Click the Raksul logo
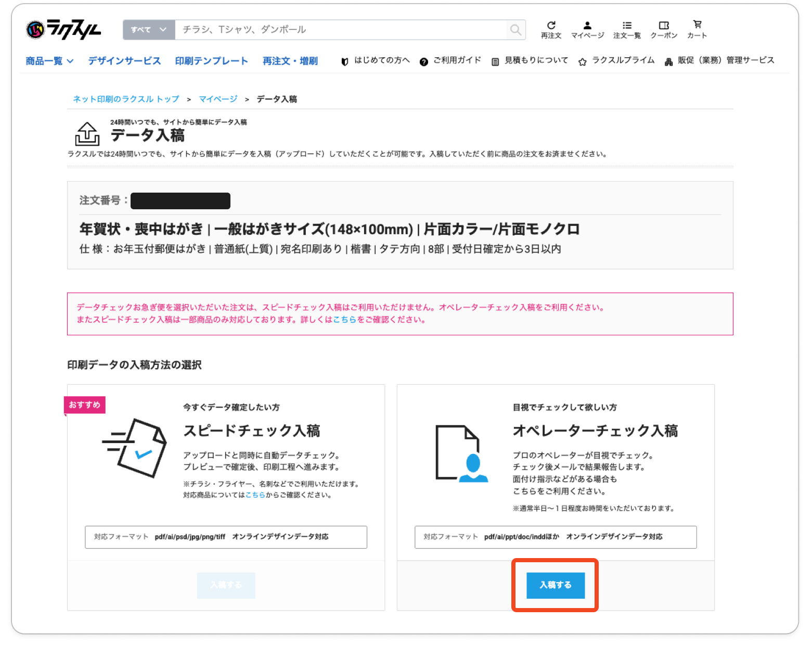Viewport: 812px width, 645px height. (x=63, y=30)
